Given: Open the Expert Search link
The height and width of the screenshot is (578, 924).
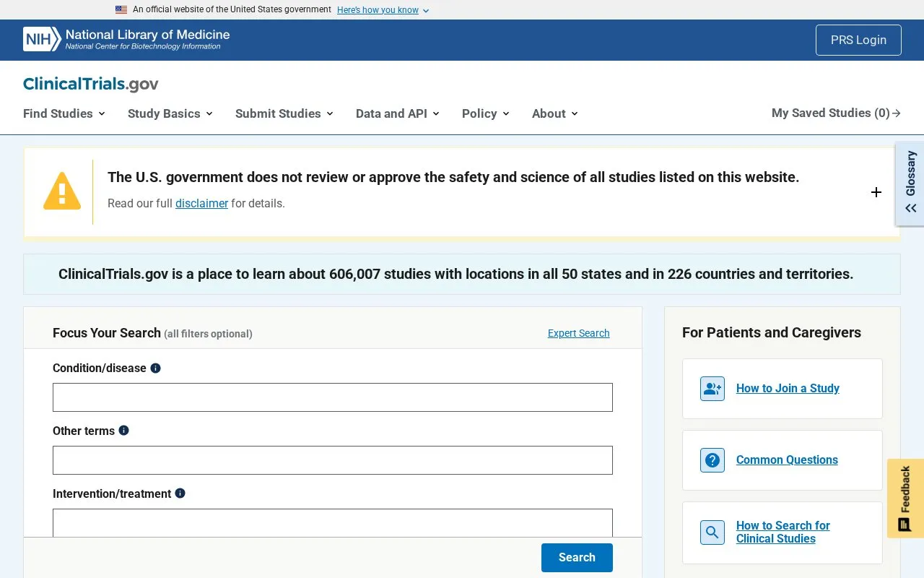Looking at the screenshot, I should click(x=579, y=333).
